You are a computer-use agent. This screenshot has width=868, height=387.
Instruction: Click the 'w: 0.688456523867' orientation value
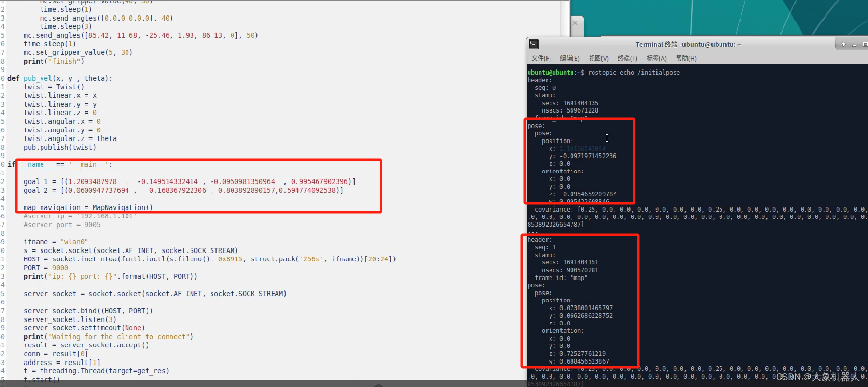click(579, 362)
